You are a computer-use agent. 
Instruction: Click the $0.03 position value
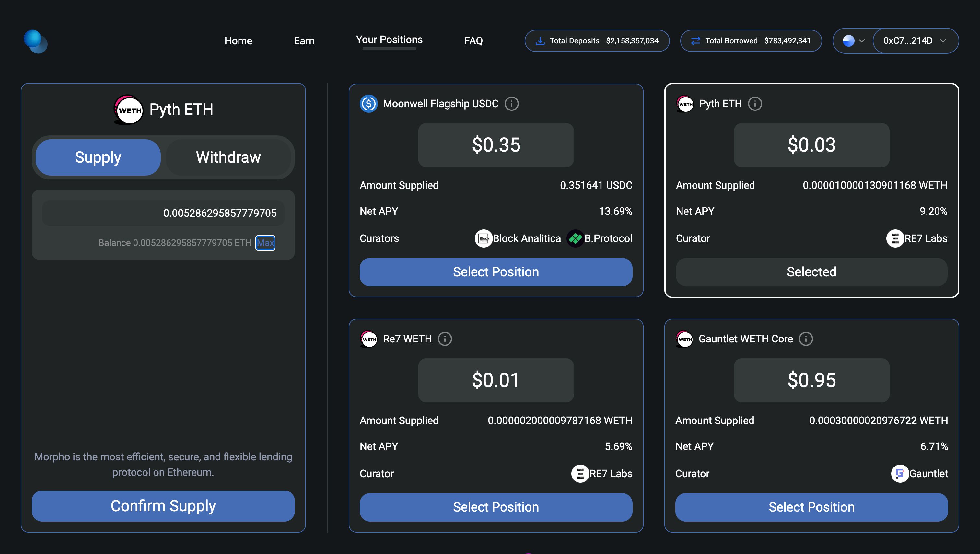[x=811, y=145]
